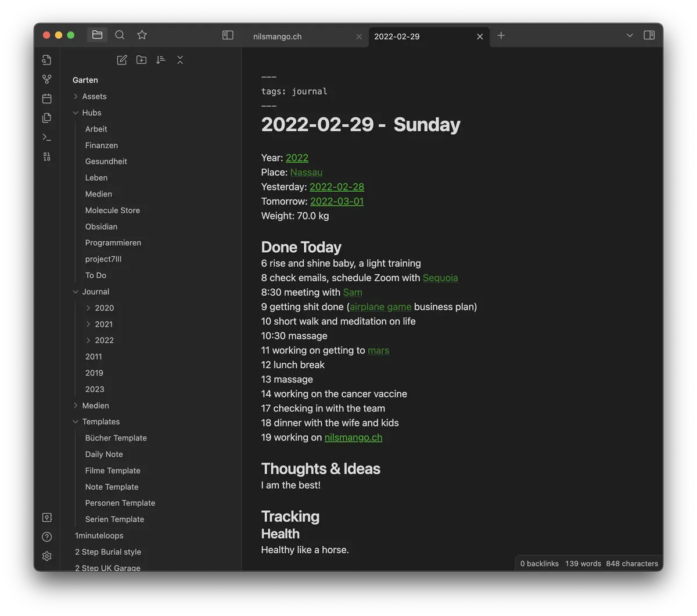Click the 0 backlinks status item
Image resolution: width=697 pixels, height=616 pixels.
tap(540, 564)
